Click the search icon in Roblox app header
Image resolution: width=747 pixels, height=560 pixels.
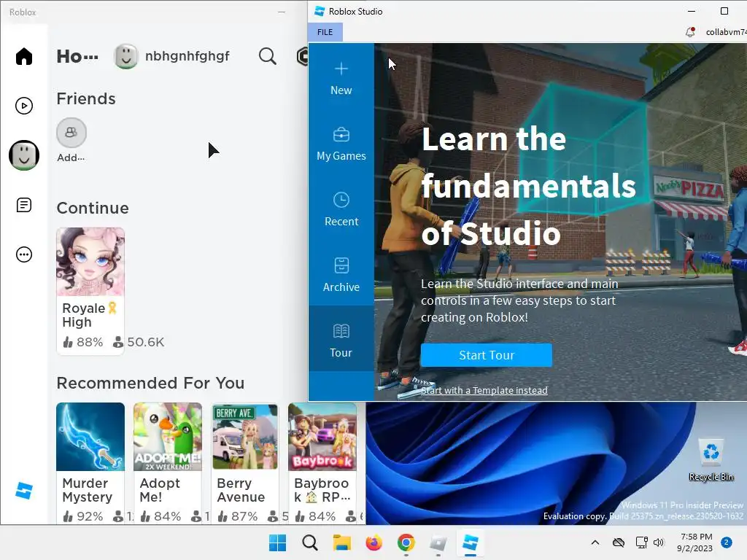point(267,56)
